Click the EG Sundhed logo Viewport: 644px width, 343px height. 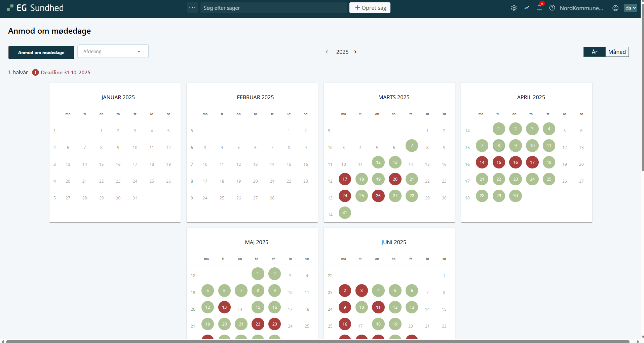(x=35, y=8)
